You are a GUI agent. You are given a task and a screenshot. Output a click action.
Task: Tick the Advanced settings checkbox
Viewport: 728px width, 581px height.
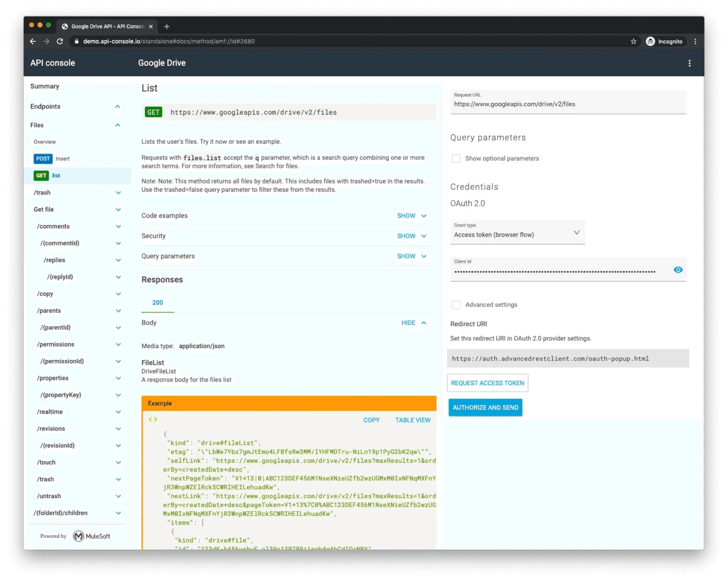point(456,304)
